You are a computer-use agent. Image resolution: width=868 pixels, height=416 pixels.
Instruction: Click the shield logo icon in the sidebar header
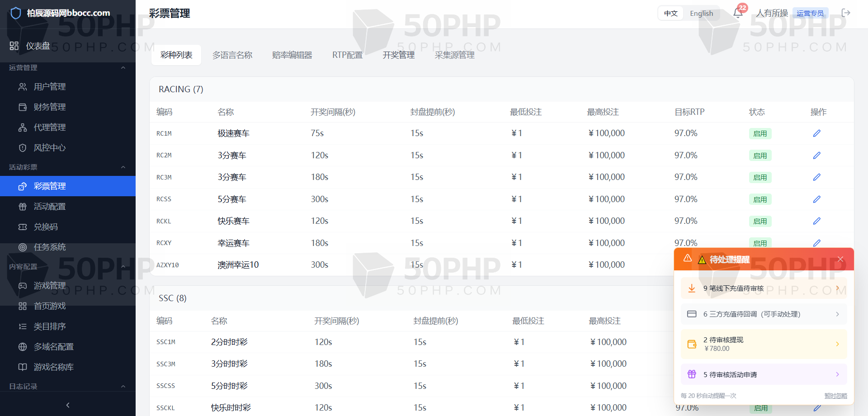coord(16,13)
